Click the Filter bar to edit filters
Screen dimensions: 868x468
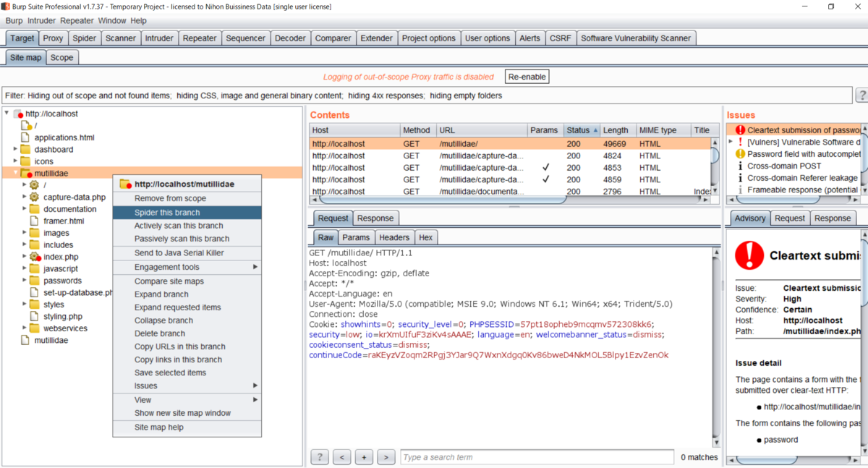click(x=427, y=95)
